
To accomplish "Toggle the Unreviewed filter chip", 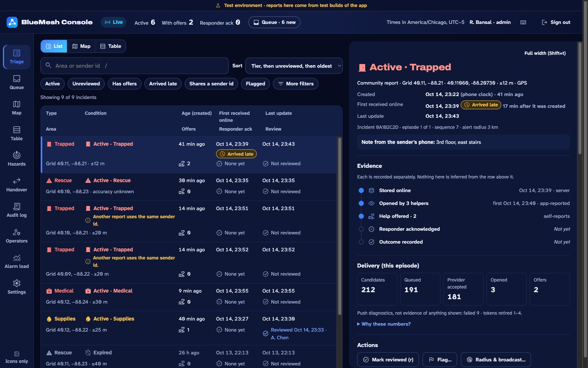I will 86,84.
